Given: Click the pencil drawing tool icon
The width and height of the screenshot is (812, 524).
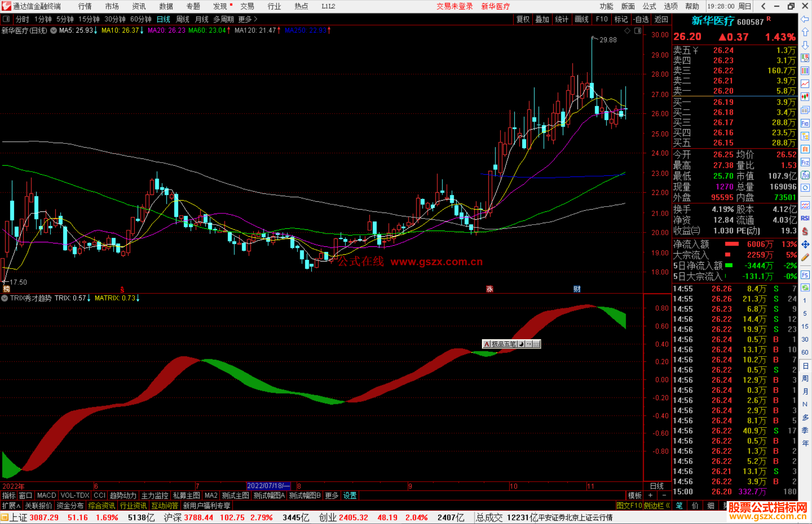Looking at the screenshot, I should tap(805, 257).
